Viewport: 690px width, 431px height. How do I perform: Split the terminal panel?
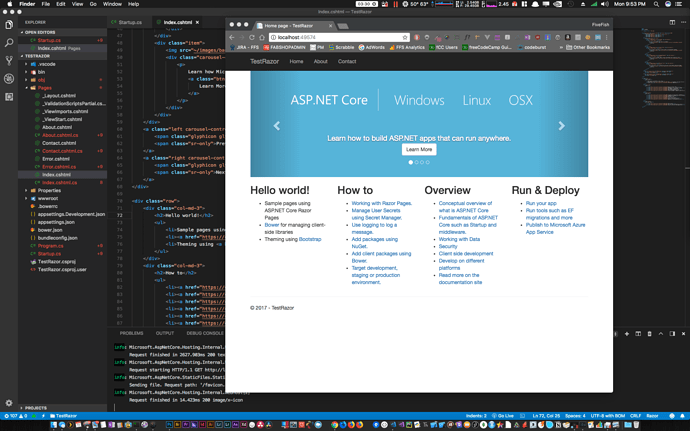click(x=638, y=334)
